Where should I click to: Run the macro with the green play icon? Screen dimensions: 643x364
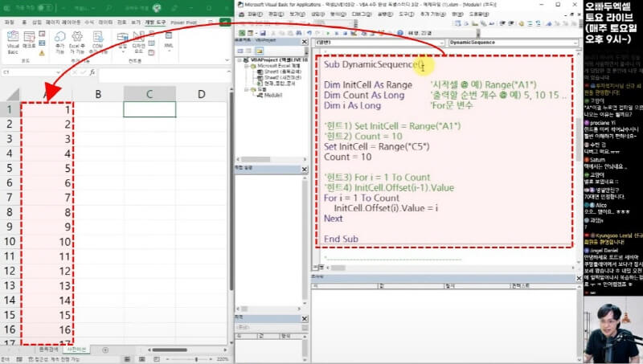(x=328, y=33)
